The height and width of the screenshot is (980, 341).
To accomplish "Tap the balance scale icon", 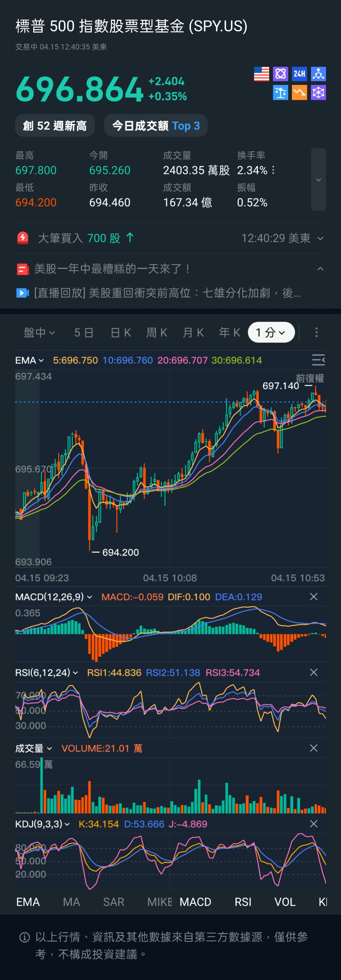I will 281,93.
